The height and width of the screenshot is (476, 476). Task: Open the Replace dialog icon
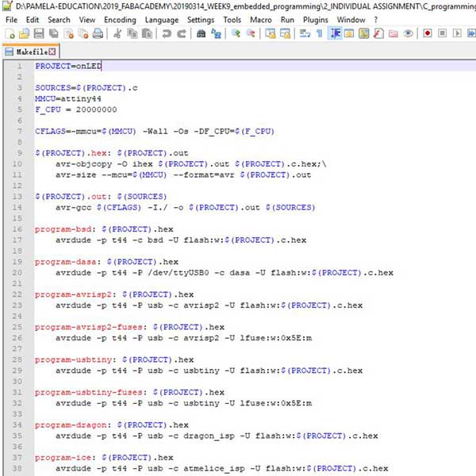[x=216, y=33]
